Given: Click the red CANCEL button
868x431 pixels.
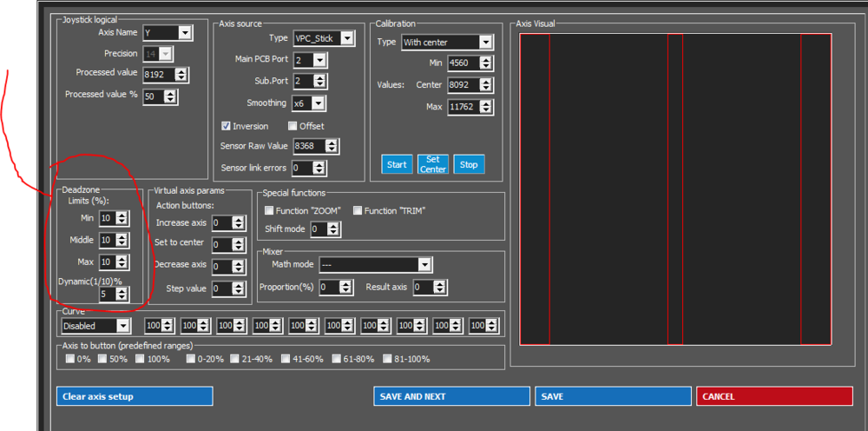Looking at the screenshot, I should [x=774, y=396].
